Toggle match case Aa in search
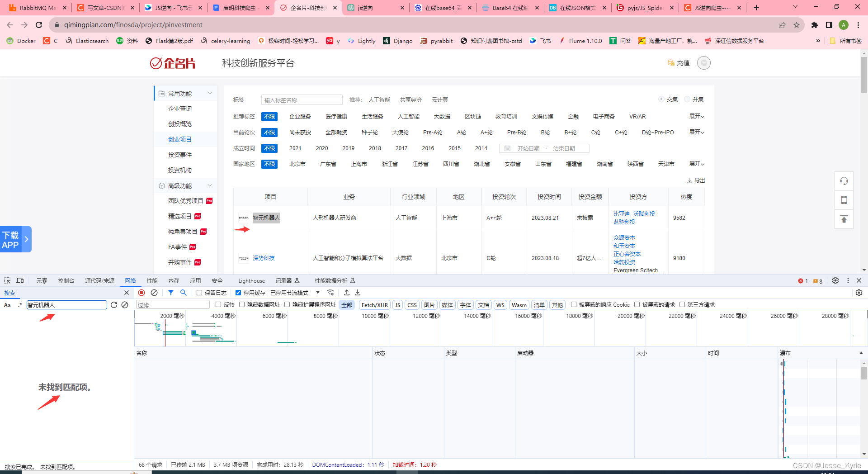Image resolution: width=868 pixels, height=474 pixels. coord(7,305)
